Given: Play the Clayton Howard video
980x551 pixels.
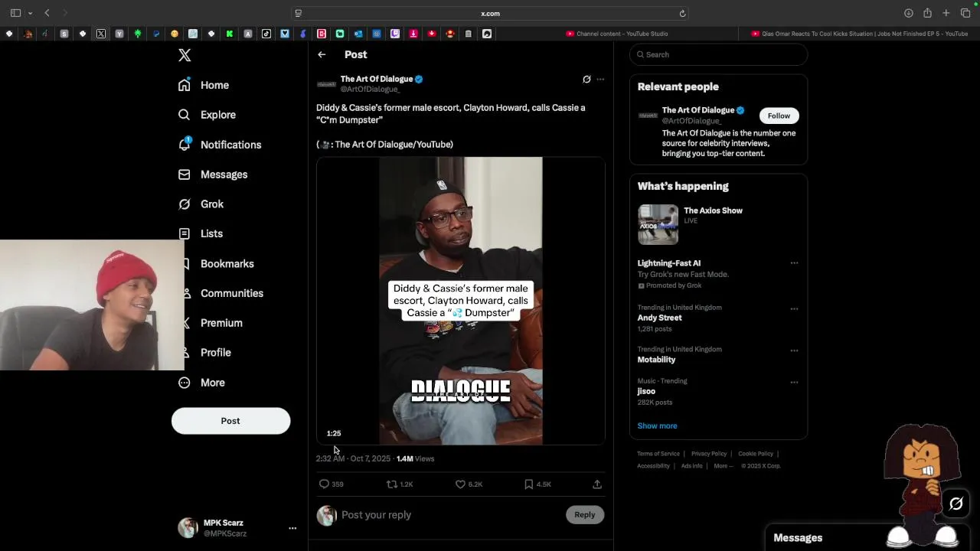Looking at the screenshot, I should (460, 301).
